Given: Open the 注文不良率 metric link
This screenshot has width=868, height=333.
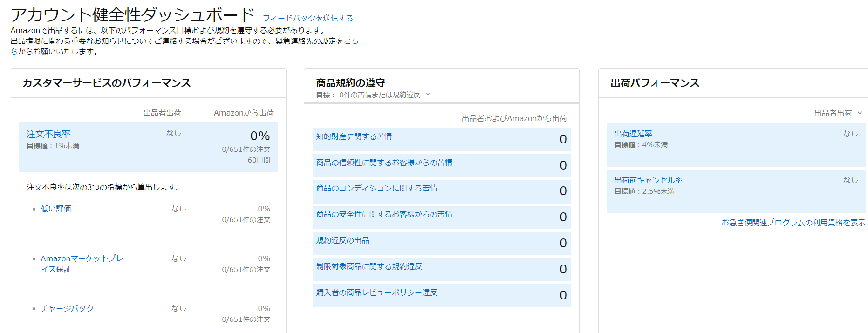Looking at the screenshot, I should click(48, 134).
